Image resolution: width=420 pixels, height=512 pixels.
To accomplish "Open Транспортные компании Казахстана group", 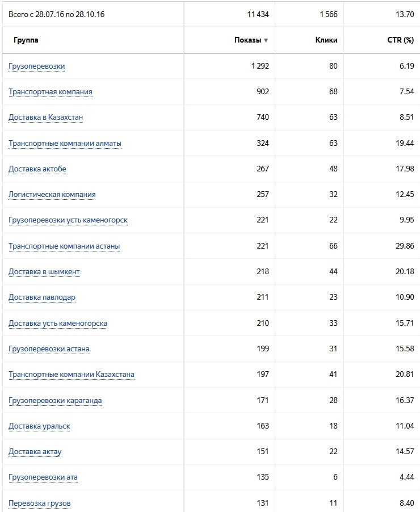I will coord(72,375).
